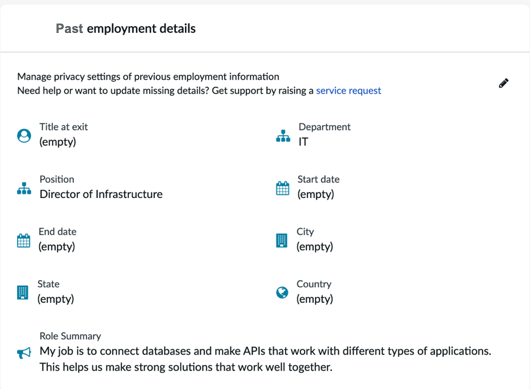Click the 'Position' label

click(57, 179)
